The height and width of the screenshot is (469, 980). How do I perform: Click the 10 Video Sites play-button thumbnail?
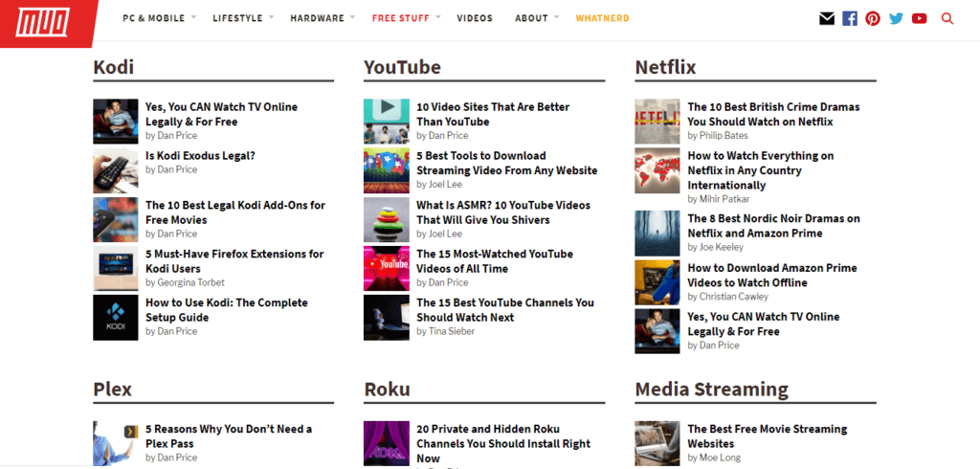click(x=387, y=122)
